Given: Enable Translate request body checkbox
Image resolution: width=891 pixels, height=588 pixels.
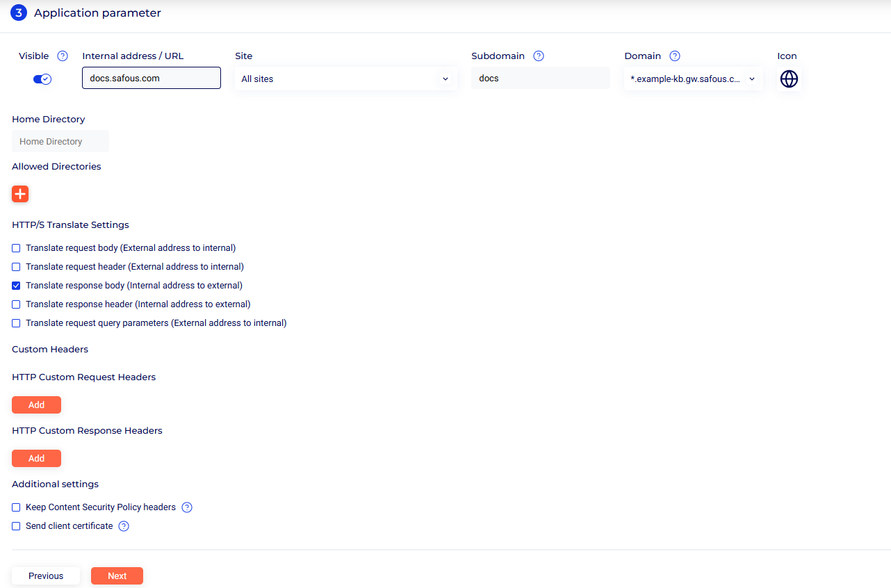Looking at the screenshot, I should (x=16, y=248).
